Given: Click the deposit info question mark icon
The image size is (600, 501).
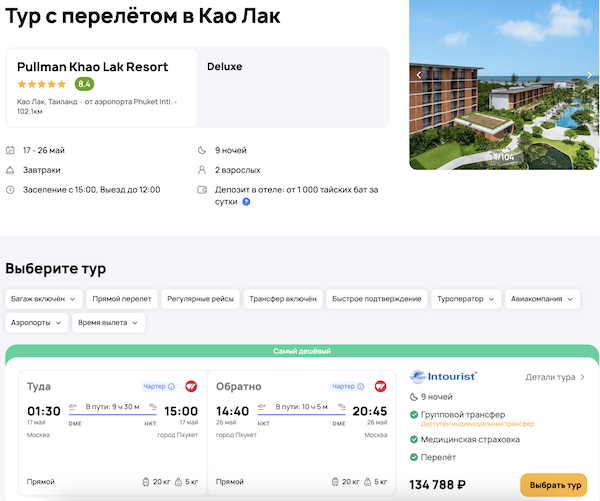Looking at the screenshot, I should (246, 201).
